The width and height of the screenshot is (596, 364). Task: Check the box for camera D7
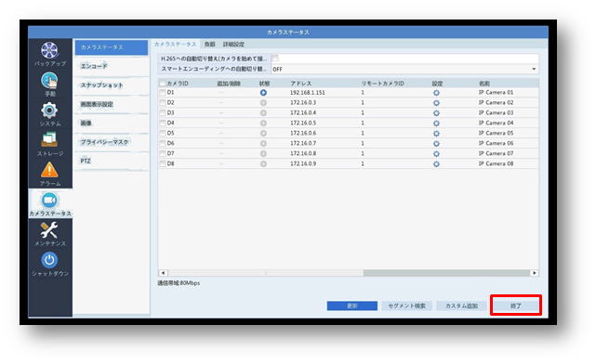tap(163, 154)
